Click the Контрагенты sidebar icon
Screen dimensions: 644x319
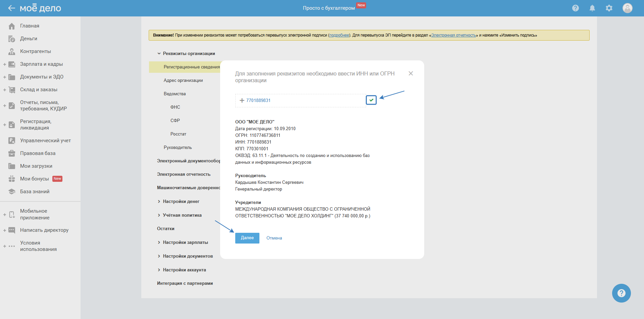tap(12, 51)
